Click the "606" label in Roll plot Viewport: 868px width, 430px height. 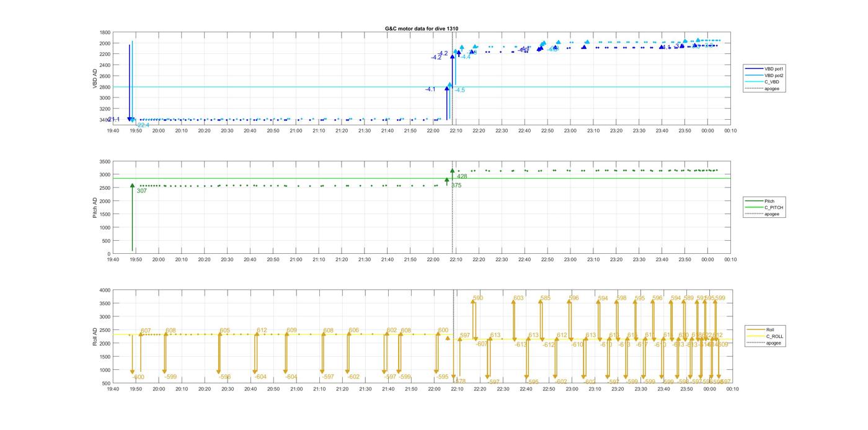click(353, 331)
